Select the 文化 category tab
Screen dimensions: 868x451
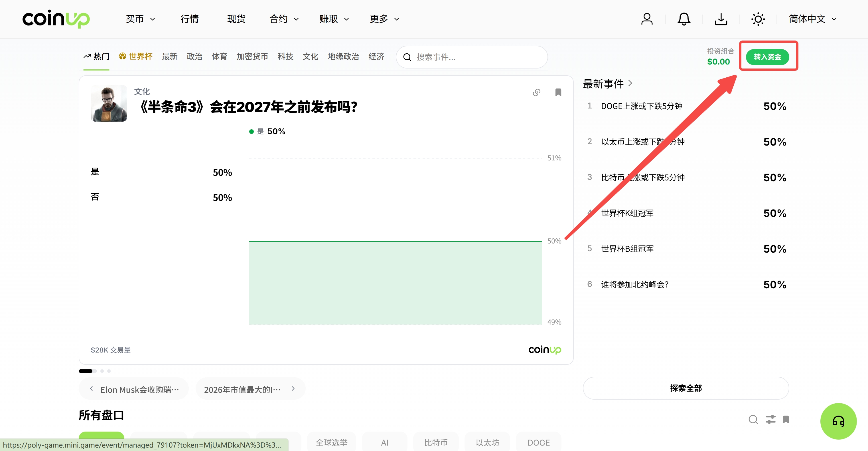tap(310, 56)
